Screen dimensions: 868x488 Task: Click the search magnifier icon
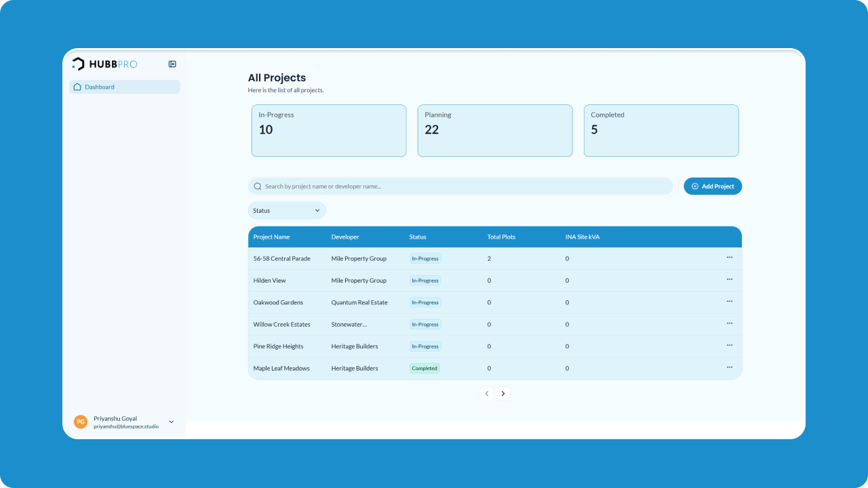click(258, 186)
